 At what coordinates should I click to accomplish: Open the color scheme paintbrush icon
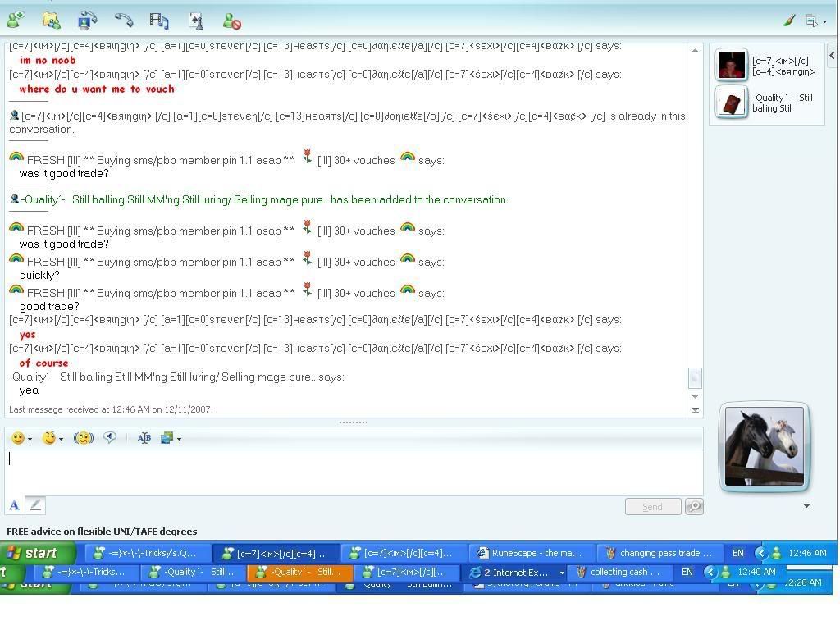pyautogui.click(x=788, y=21)
